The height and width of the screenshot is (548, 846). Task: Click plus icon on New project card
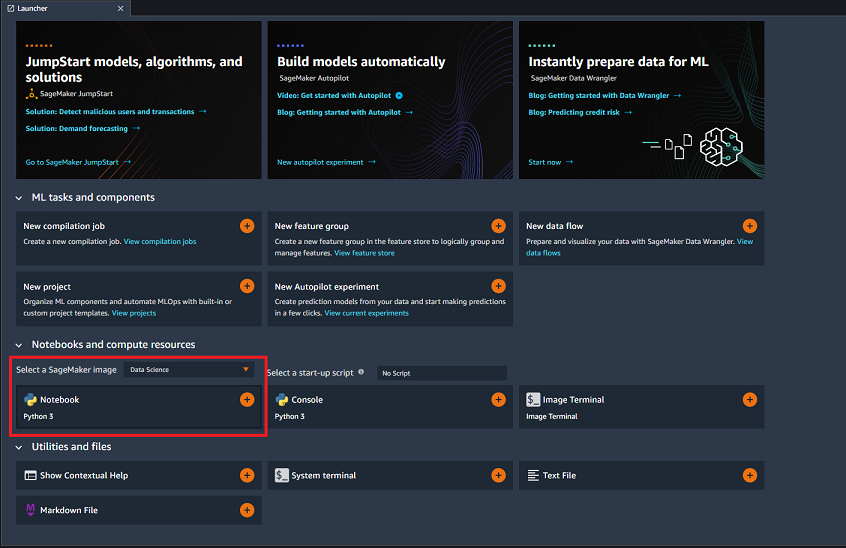point(247,286)
